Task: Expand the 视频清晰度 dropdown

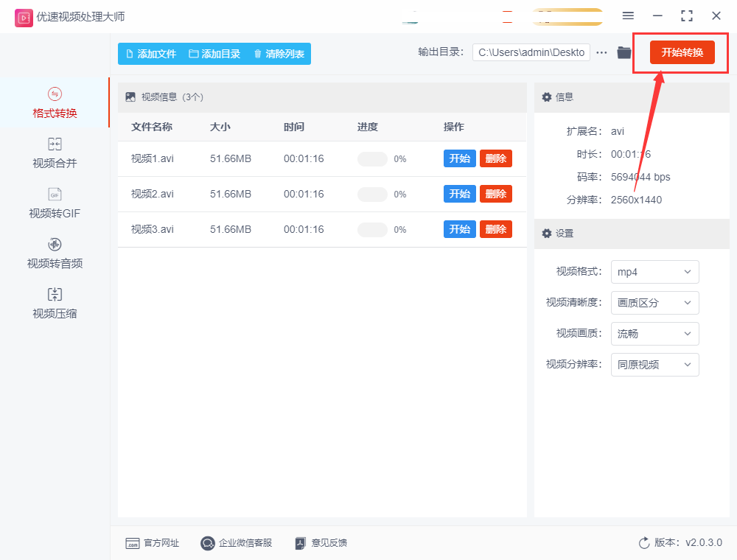Action: click(654, 303)
